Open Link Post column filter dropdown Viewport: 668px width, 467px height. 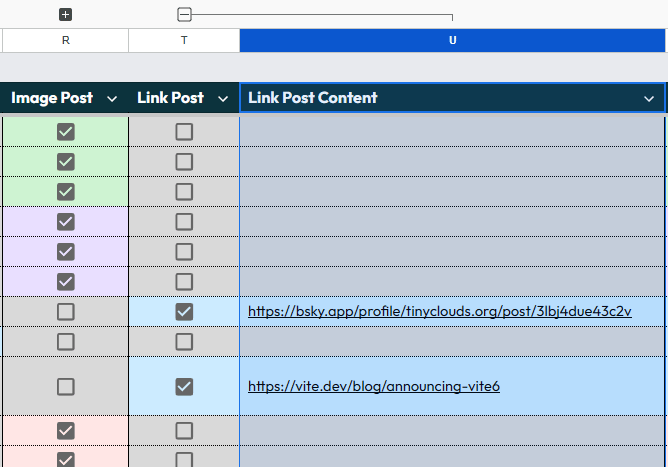pyautogui.click(x=223, y=98)
